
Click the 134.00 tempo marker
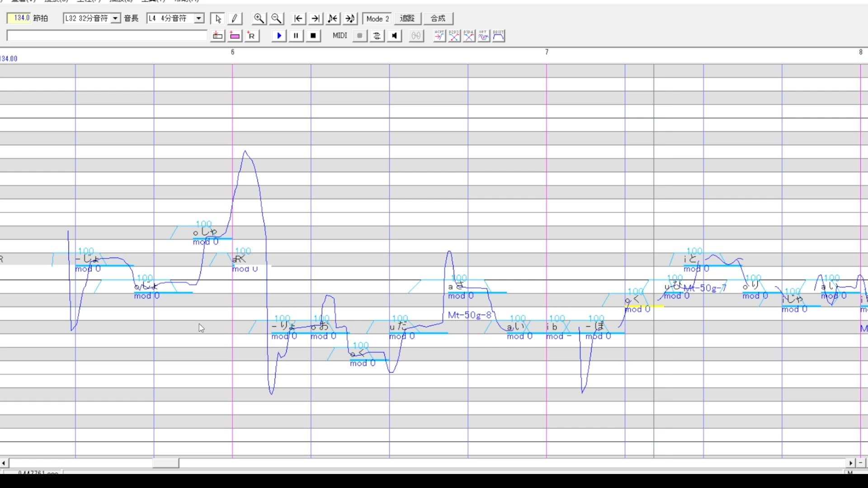(x=9, y=59)
